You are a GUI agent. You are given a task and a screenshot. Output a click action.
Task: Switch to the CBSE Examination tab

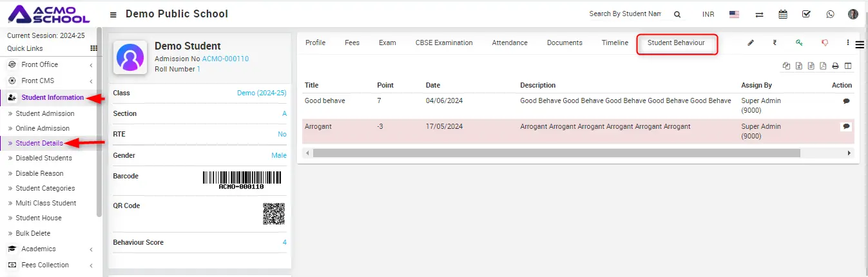444,43
